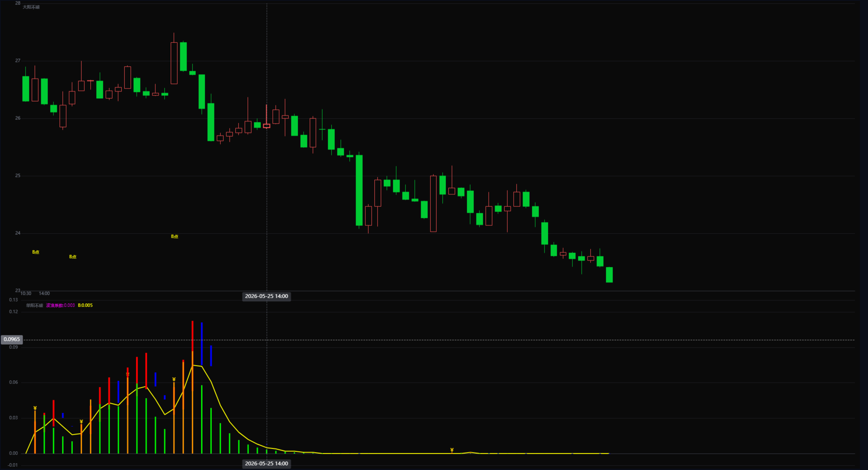
Task: Select the last green candle on the chart
Action: pyautogui.click(x=609, y=275)
